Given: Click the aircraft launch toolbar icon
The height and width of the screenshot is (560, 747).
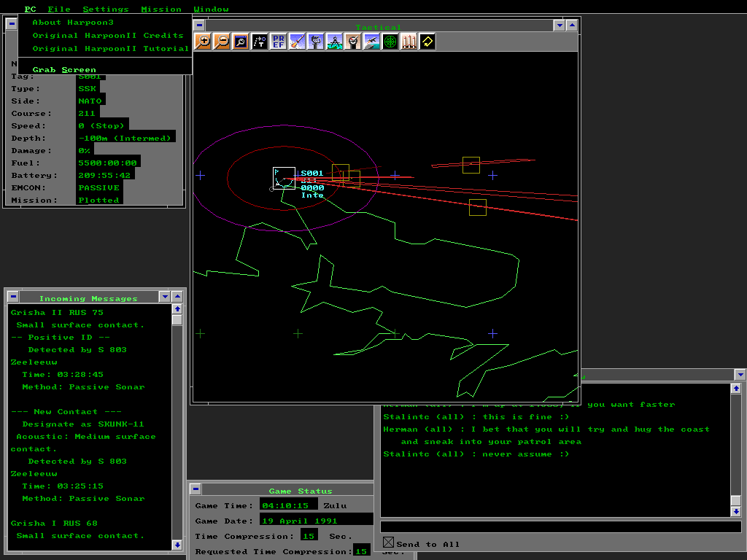Looking at the screenshot, I should click(x=372, y=42).
